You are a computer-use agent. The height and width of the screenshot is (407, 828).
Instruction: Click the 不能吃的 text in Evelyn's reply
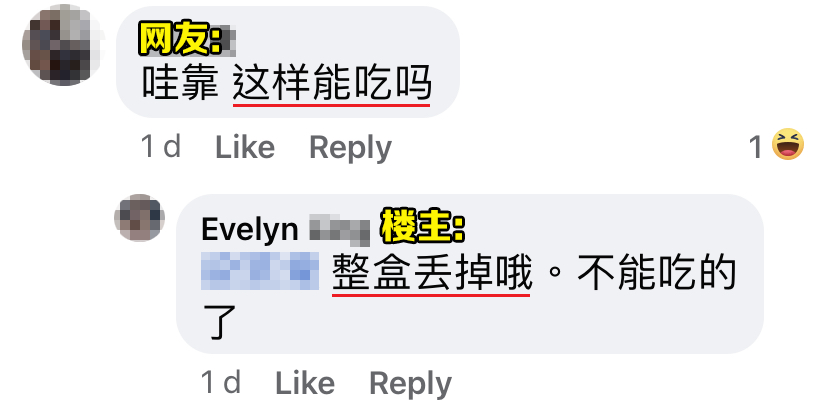pyautogui.click(x=656, y=274)
